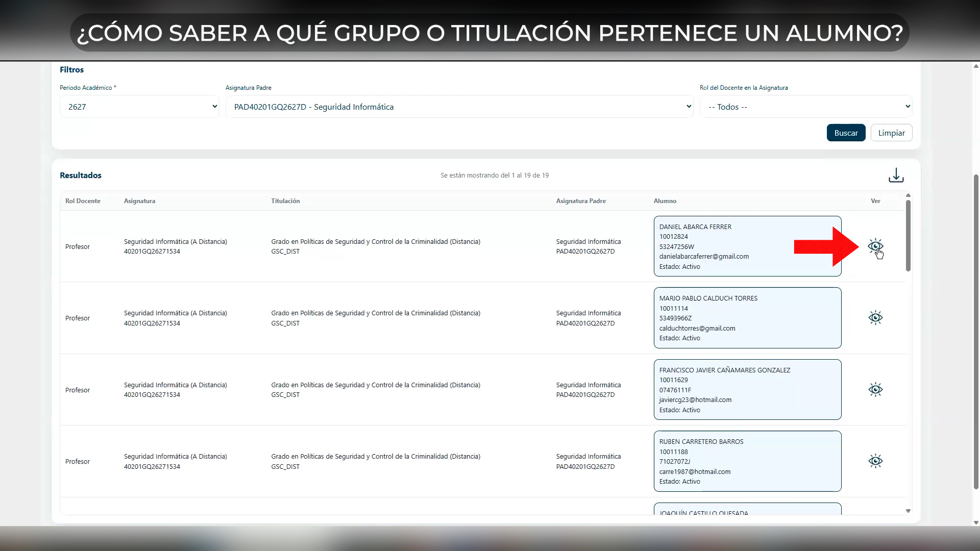Screen dimensions: 980x551
Task: Click the Rol Docente column header
Action: point(83,201)
